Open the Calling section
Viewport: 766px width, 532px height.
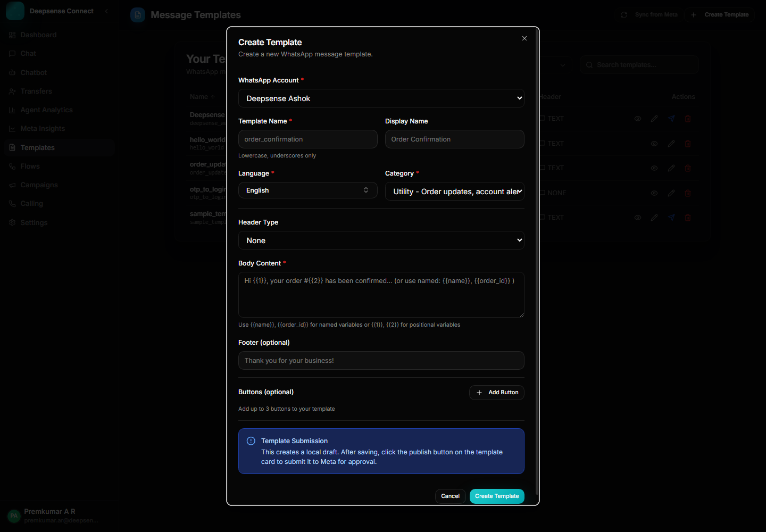[32, 203]
